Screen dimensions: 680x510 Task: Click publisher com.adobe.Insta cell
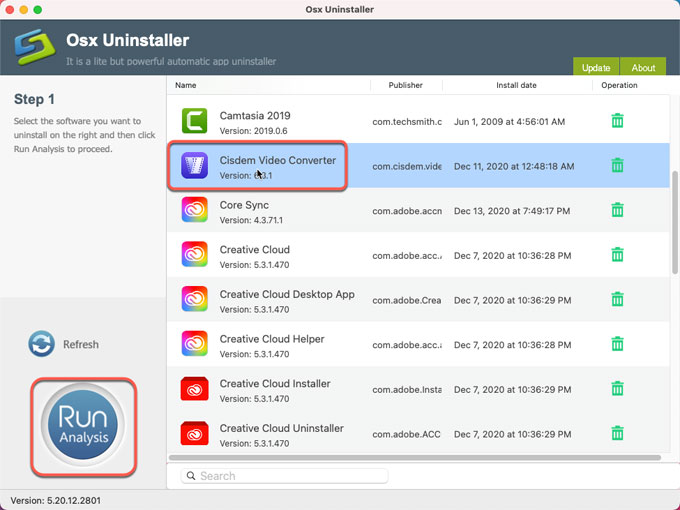coord(407,390)
